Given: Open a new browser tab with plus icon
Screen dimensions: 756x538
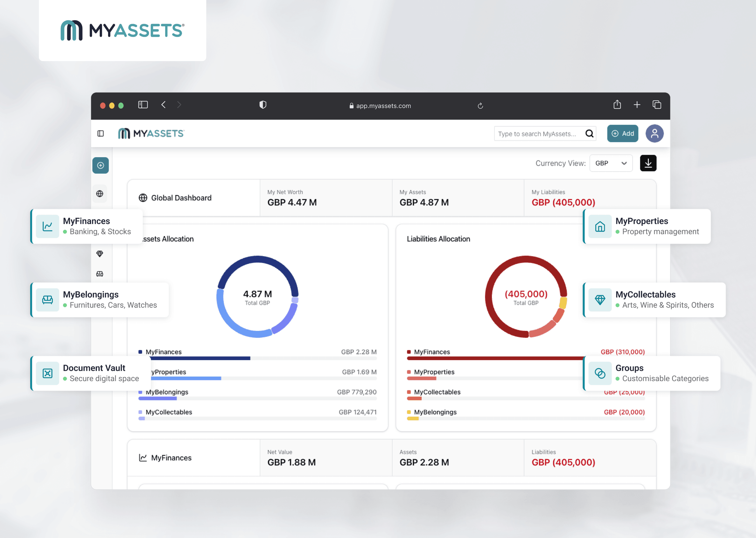Looking at the screenshot, I should click(x=637, y=105).
